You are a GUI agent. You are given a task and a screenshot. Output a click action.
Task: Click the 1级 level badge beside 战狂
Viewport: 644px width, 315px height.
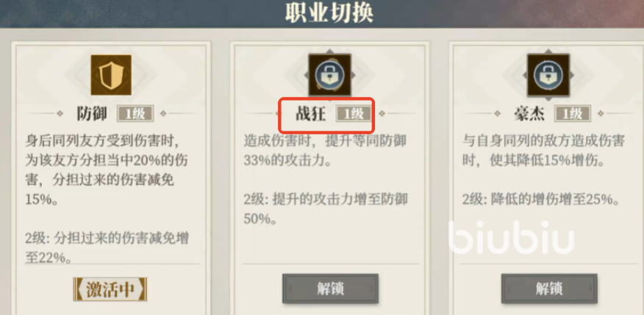point(354,114)
